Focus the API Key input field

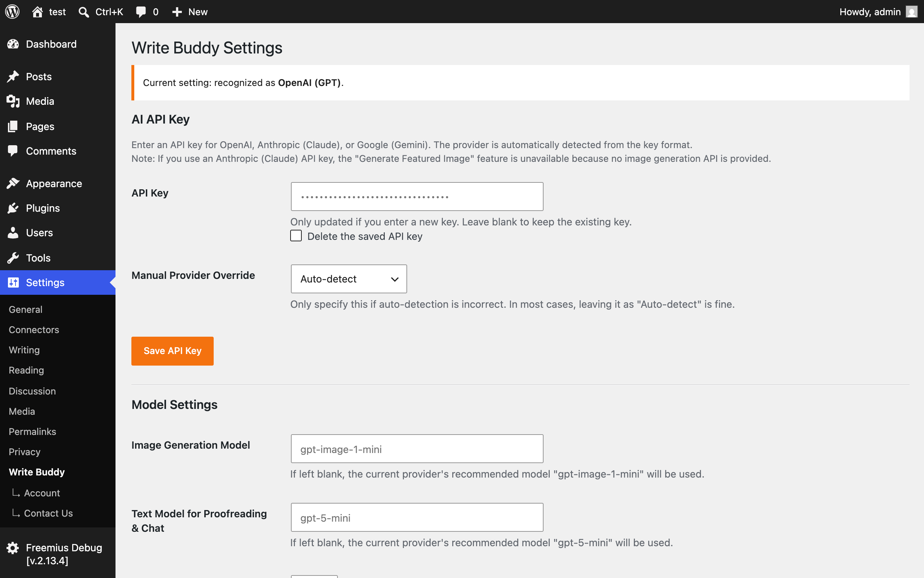pyautogui.click(x=417, y=197)
